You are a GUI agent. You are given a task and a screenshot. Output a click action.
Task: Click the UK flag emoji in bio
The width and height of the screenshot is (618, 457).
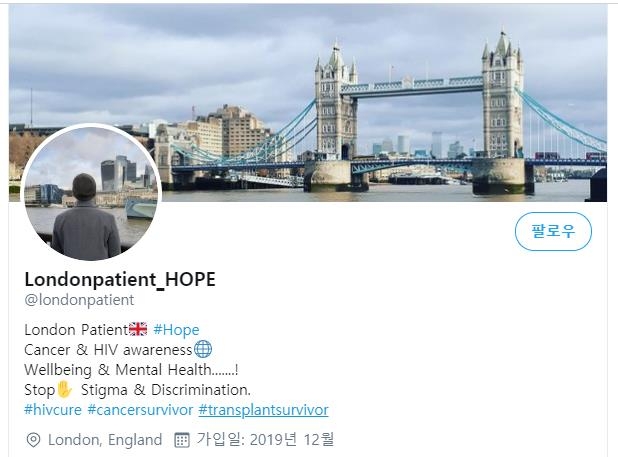[x=138, y=329]
